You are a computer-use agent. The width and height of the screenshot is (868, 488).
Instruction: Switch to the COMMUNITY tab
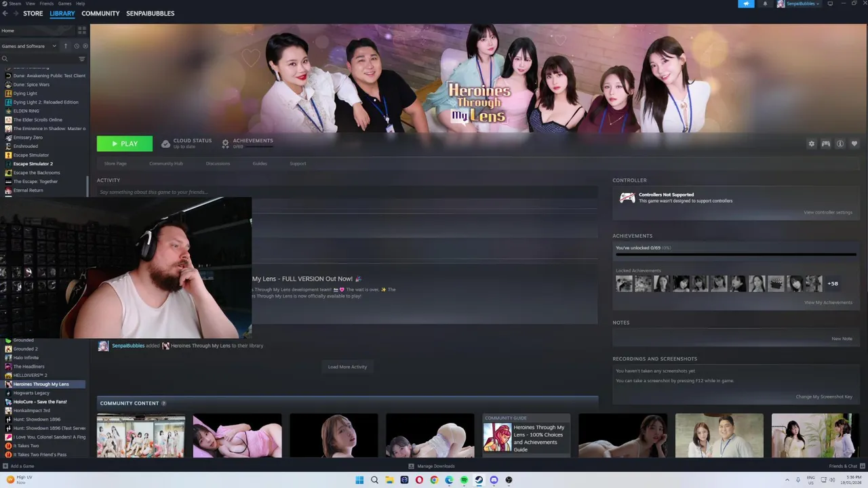[x=100, y=14]
